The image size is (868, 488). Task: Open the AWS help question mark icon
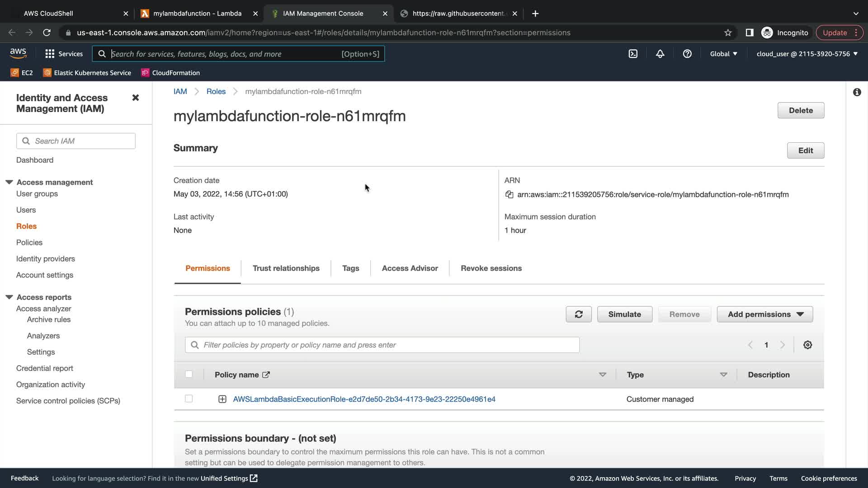point(687,54)
